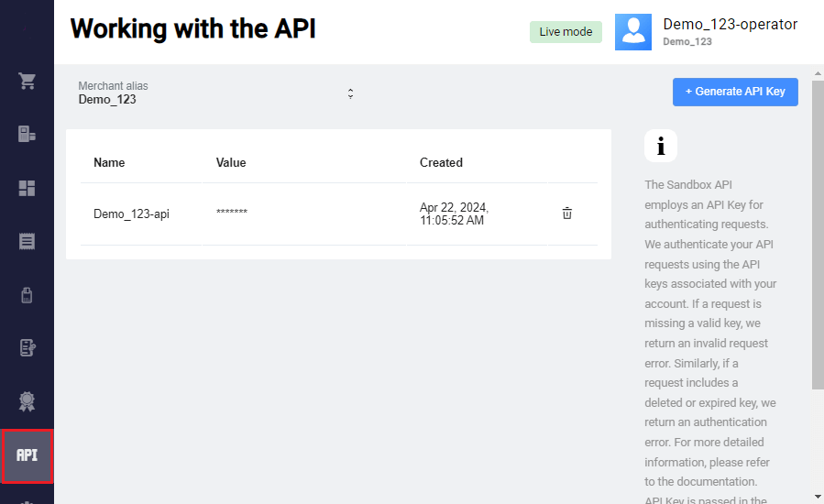Click the vertical scrollbar down arrow

click(x=818, y=496)
